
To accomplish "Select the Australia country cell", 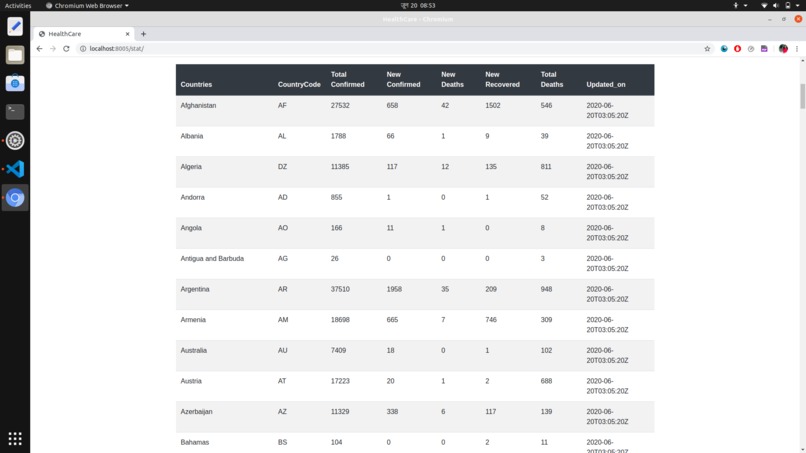I will (193, 351).
